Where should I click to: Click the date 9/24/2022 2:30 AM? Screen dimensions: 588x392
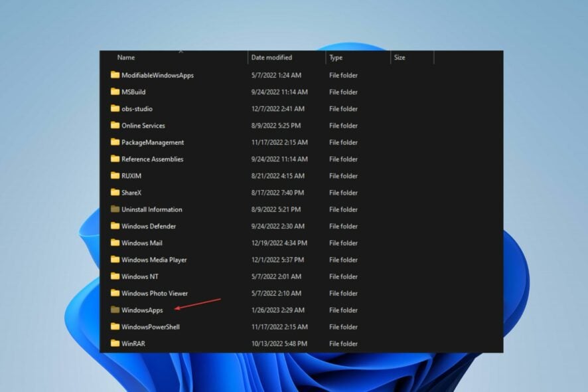click(x=278, y=226)
